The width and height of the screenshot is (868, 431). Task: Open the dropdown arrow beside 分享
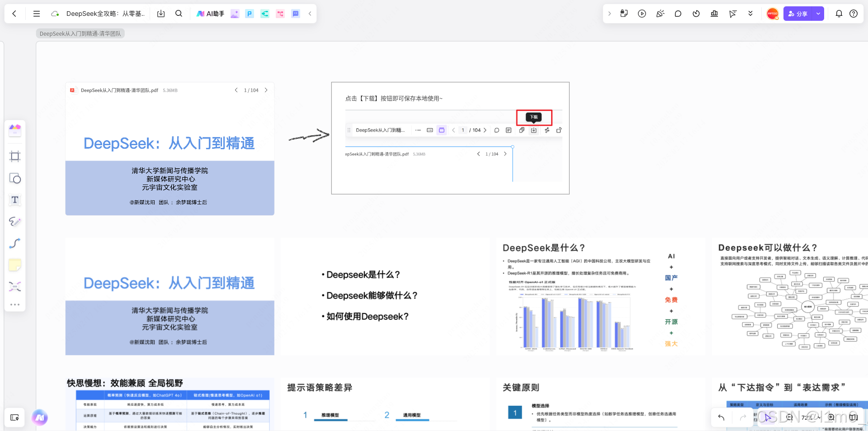(x=818, y=14)
